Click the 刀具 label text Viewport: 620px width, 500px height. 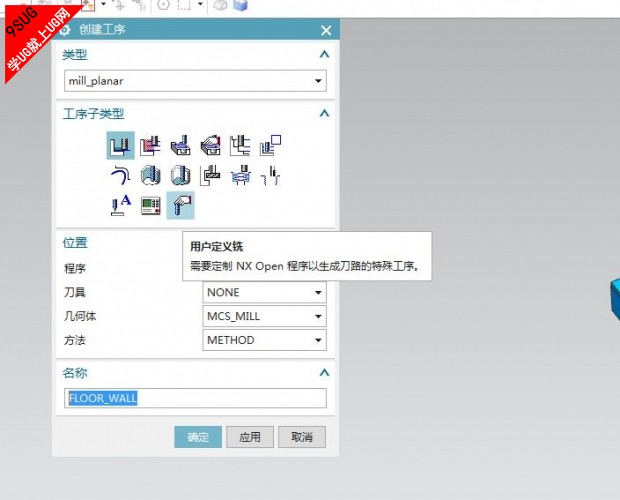[75, 292]
